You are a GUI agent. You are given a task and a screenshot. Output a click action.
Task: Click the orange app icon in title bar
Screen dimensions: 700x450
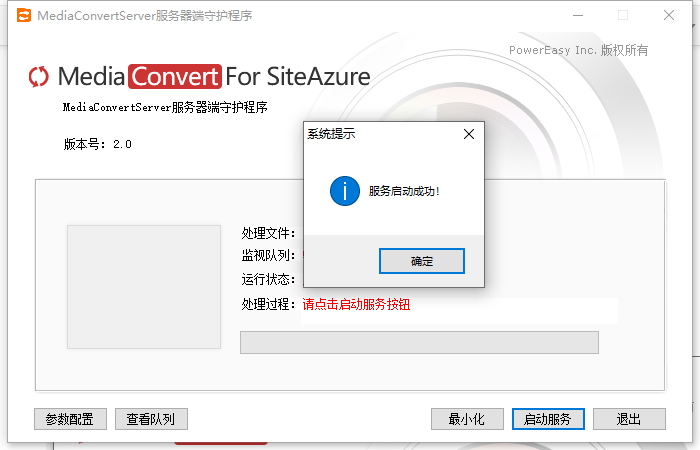(x=24, y=16)
